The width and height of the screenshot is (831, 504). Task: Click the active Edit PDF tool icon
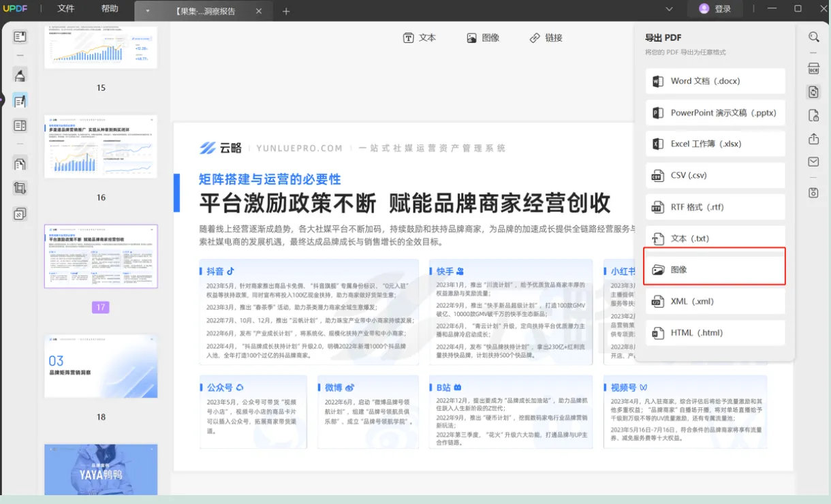[x=20, y=101]
